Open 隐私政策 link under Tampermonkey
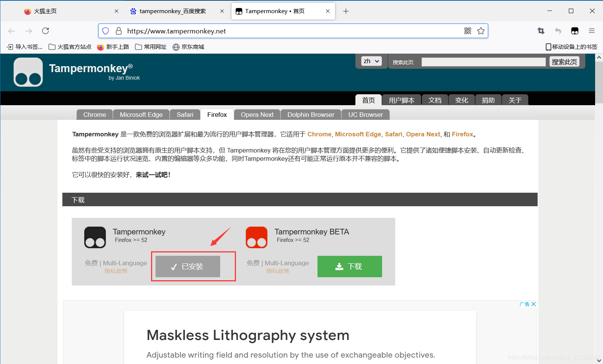Viewport: 603px width, 364px height. pyautogui.click(x=116, y=271)
